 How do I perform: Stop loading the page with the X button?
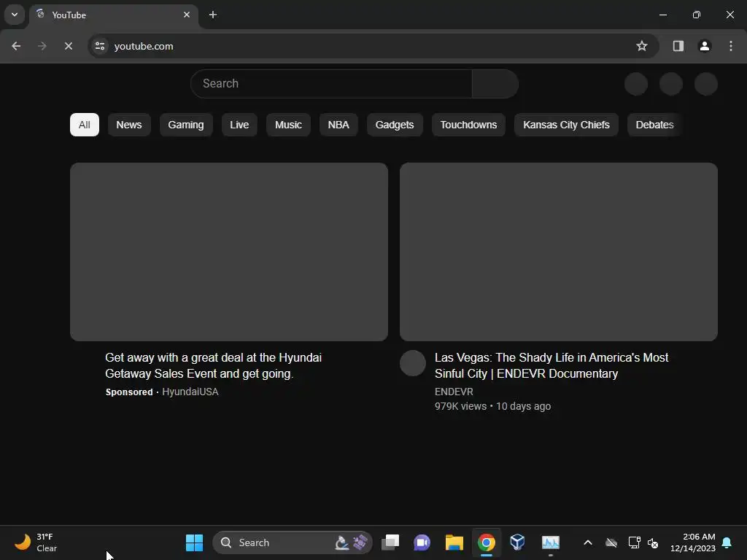[x=68, y=46]
